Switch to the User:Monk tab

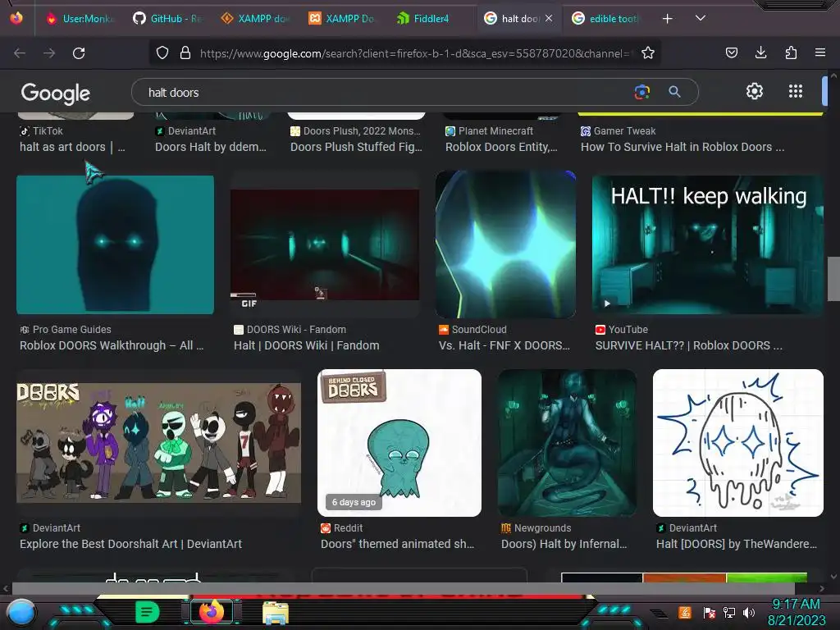[x=80, y=19]
